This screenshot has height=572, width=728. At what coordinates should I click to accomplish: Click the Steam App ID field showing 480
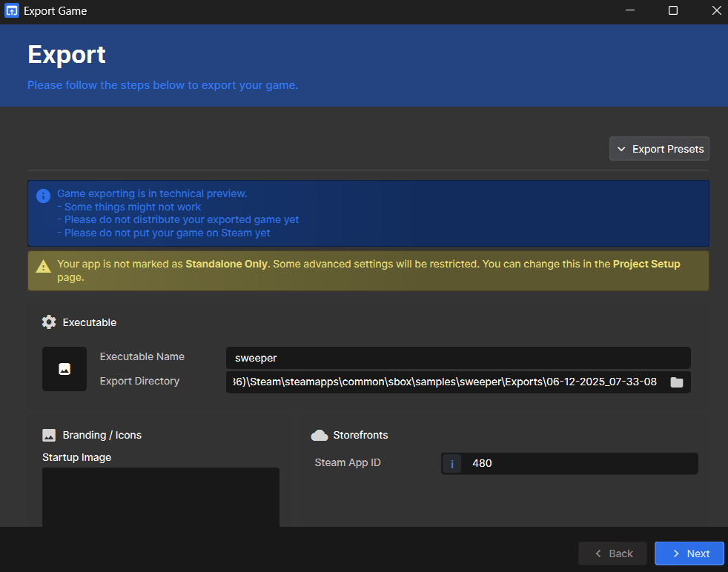569,463
